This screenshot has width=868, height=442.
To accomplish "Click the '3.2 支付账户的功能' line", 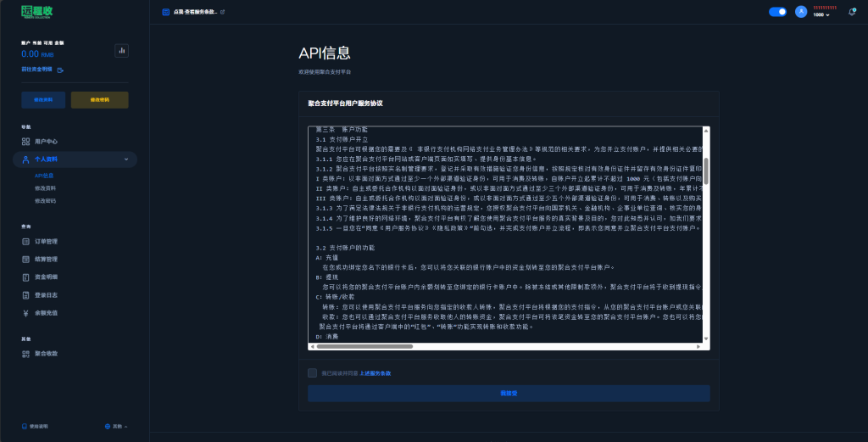I will 346,248.
